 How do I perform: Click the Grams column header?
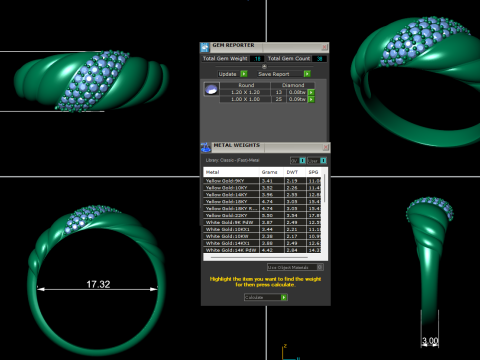click(272, 172)
